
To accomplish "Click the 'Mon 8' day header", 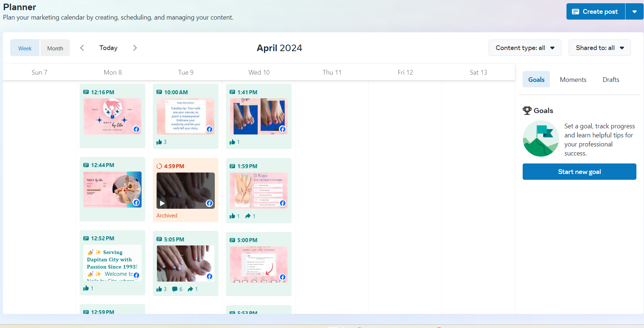I will 113,72.
